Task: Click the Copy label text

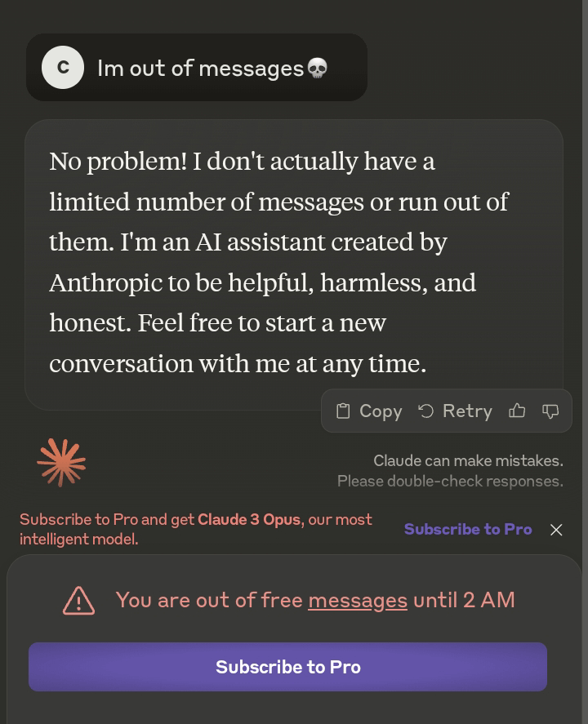Action: [x=381, y=411]
